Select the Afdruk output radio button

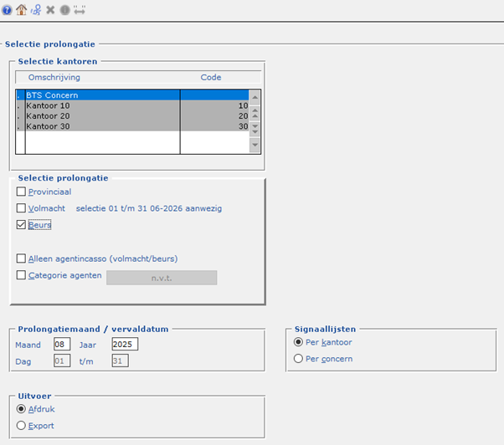pos(22,409)
